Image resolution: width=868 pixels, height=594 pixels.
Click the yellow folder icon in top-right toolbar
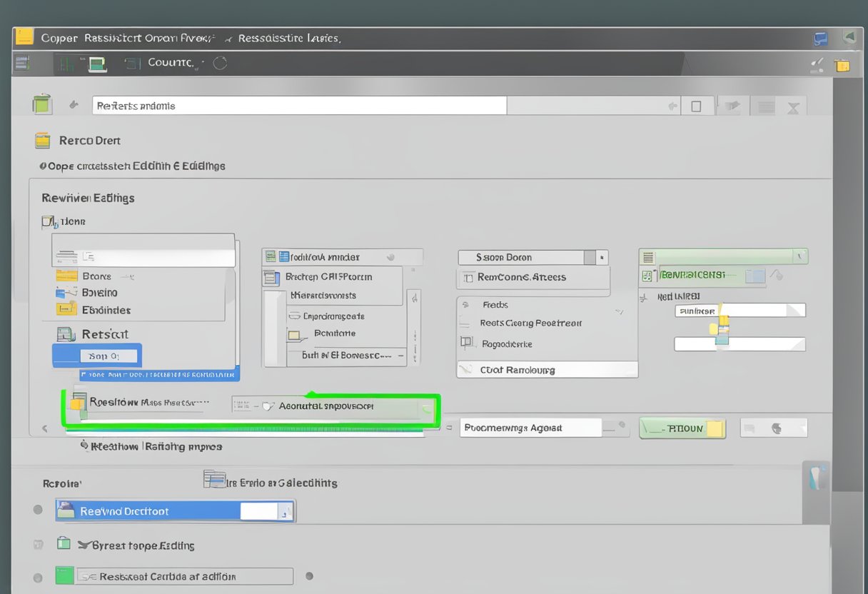[842, 65]
